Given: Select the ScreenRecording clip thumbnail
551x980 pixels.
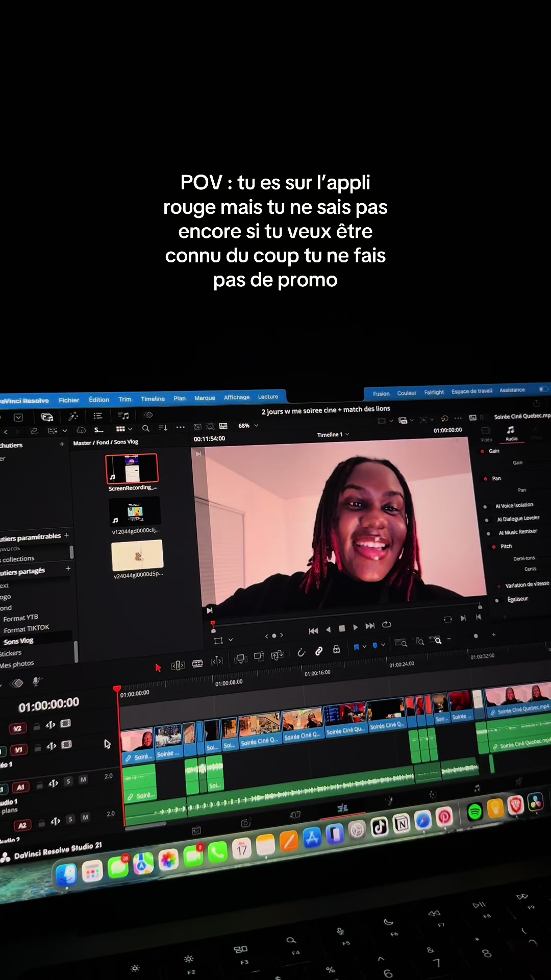Looking at the screenshot, I should pos(132,468).
